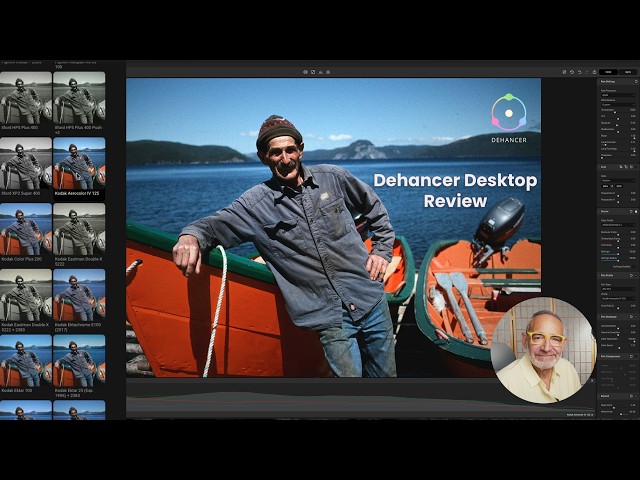Open the Color Profile dropdown

pos(618,225)
